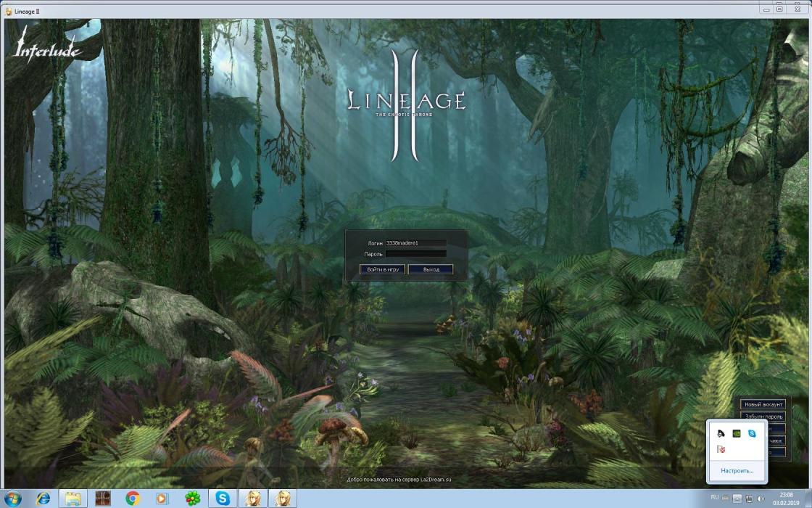
Task: Click the NVIDIA icon in tray popup
Action: click(x=737, y=434)
